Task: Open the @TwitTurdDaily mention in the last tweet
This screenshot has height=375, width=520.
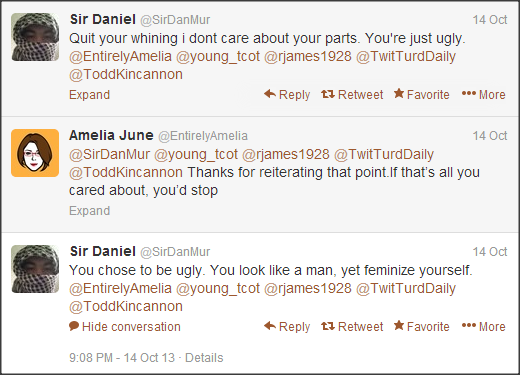Action: [x=406, y=288]
